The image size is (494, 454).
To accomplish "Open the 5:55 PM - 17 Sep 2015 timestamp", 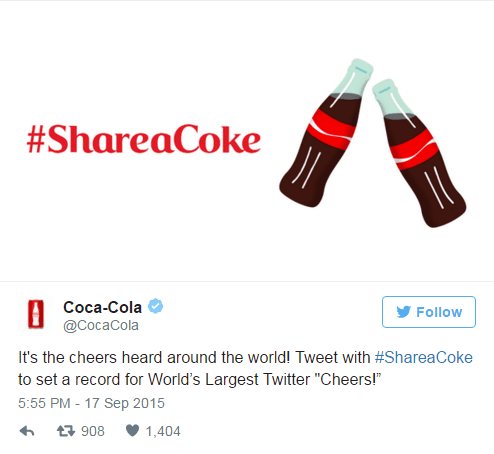I will 91,403.
